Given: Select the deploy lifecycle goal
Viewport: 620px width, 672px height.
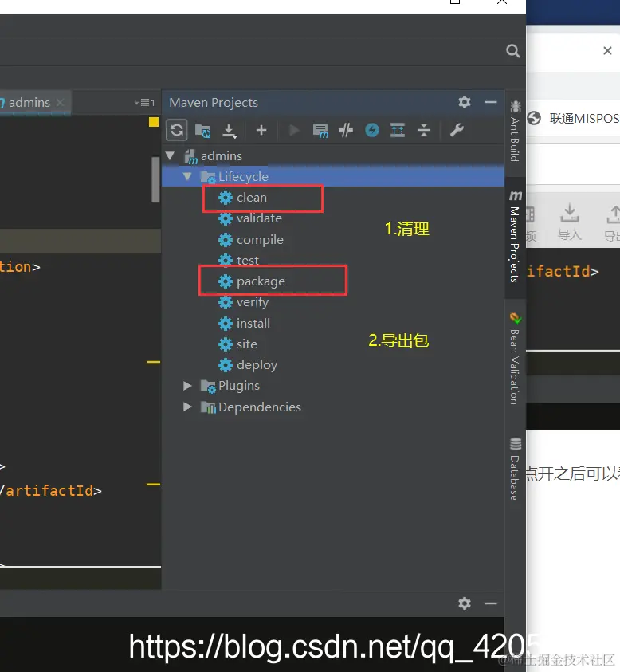Looking at the screenshot, I should pos(248,365).
